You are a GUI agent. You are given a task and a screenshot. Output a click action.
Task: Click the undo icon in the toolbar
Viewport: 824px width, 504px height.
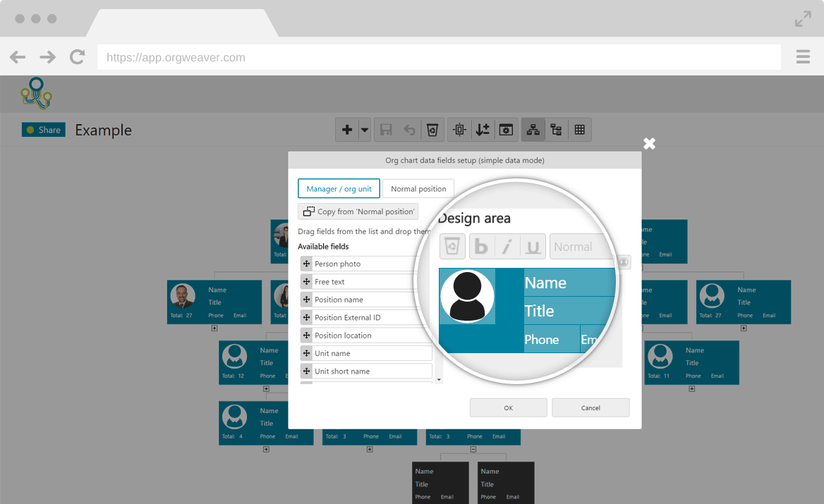click(409, 130)
